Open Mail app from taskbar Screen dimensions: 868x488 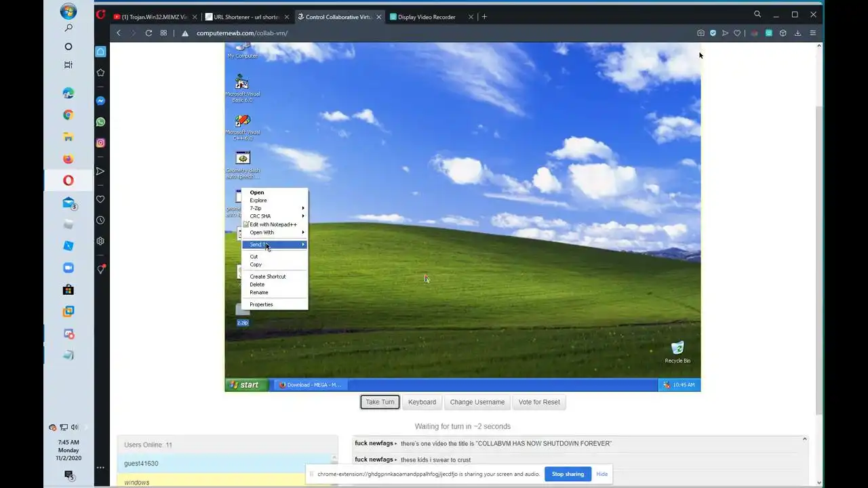[68, 203]
